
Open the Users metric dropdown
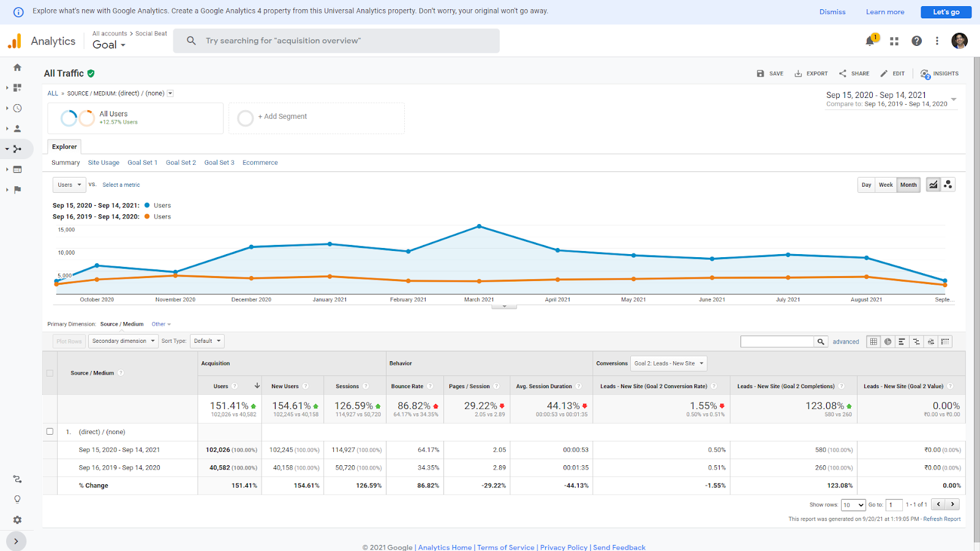[x=69, y=185]
